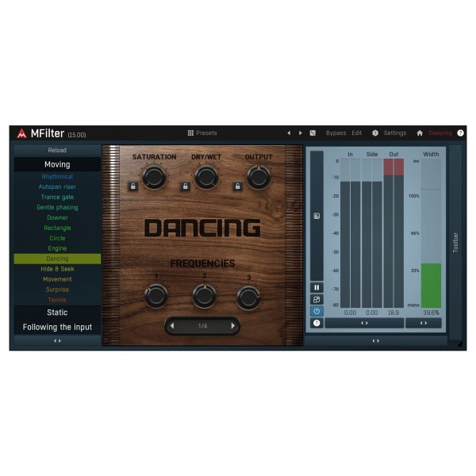Select the Downer preset
Screen dimensions: 476x476
(x=57, y=217)
